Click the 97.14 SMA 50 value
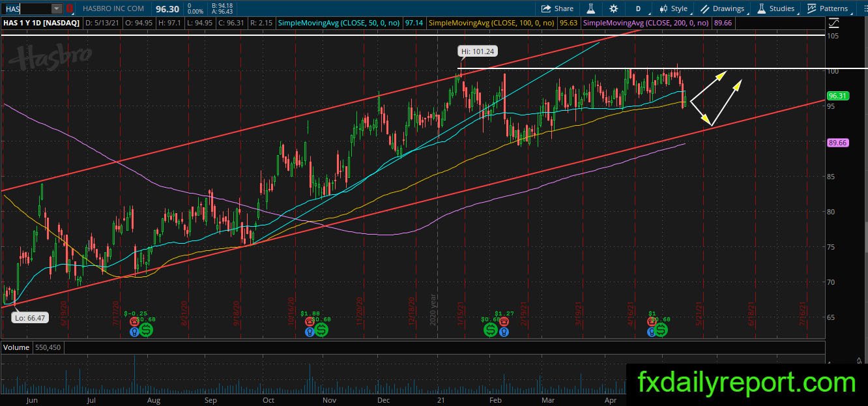Image resolution: width=868 pixels, height=406 pixels. tap(413, 23)
